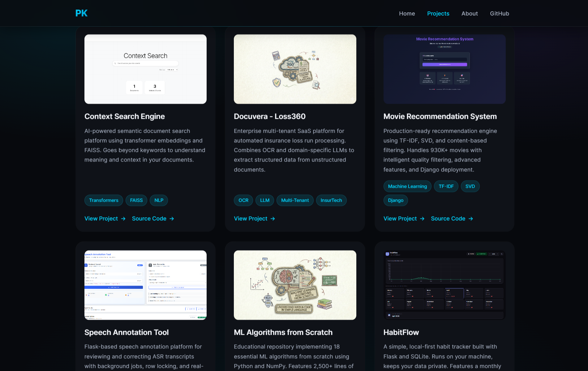The width and height of the screenshot is (588, 371).
Task: Click arrow icon beside Movie Recommendation View Project
Action: point(422,219)
